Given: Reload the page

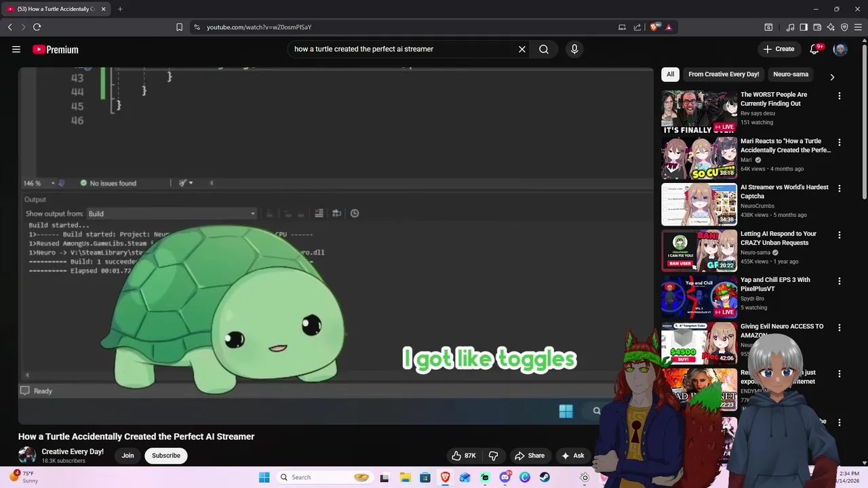Looking at the screenshot, I should coord(37,27).
